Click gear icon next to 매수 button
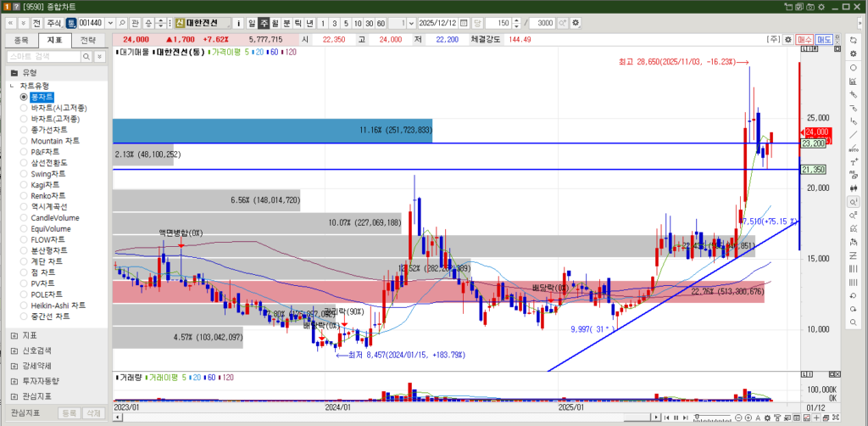The width and height of the screenshot is (868, 426). tap(787, 39)
